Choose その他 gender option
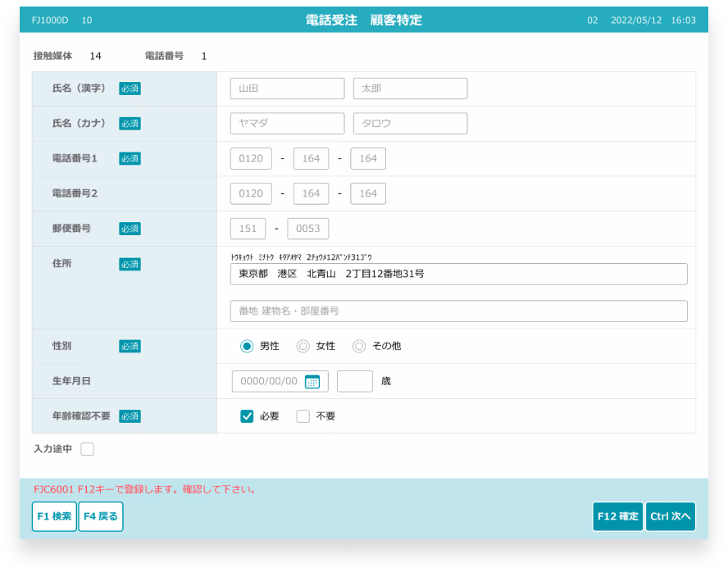This screenshot has width=728, height=572. pos(359,346)
